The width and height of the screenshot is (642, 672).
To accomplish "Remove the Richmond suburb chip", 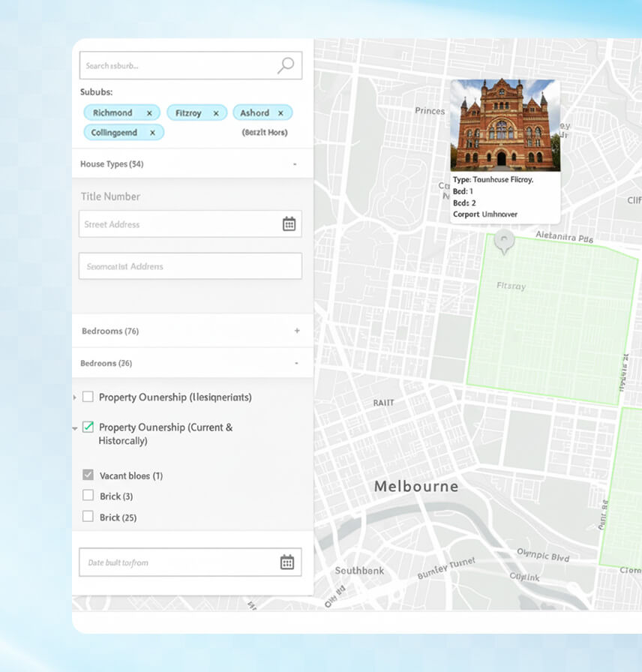I will tap(149, 112).
